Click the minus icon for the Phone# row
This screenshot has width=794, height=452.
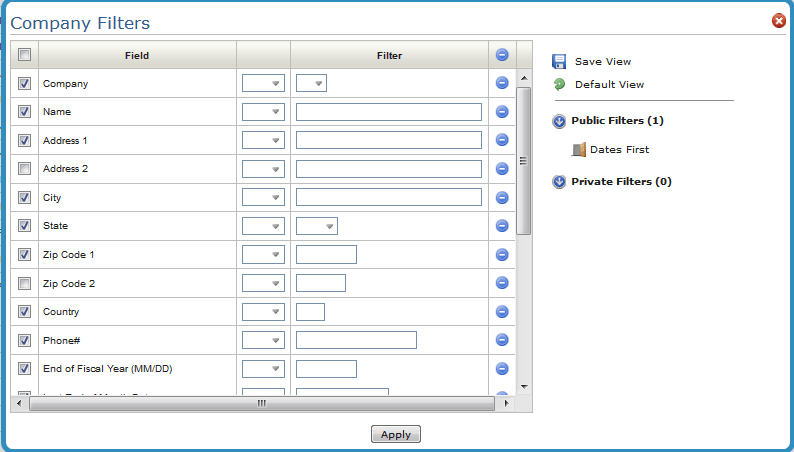pyautogui.click(x=502, y=340)
